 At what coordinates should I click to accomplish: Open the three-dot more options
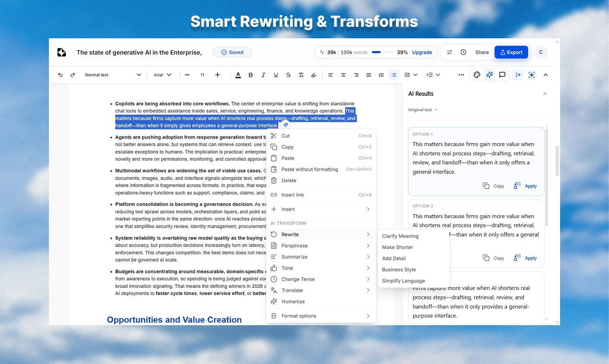coord(461,75)
